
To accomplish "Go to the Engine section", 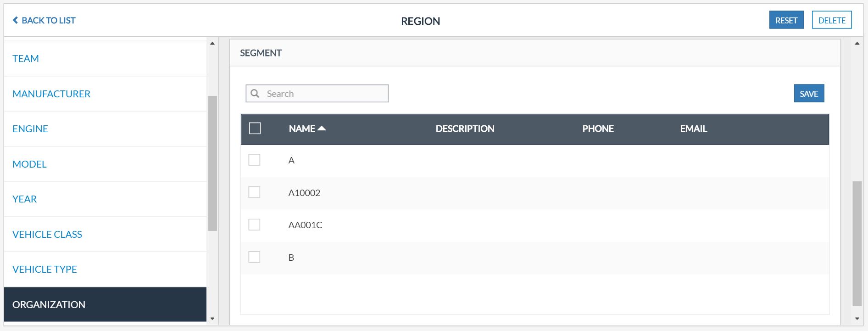I will 30,129.
